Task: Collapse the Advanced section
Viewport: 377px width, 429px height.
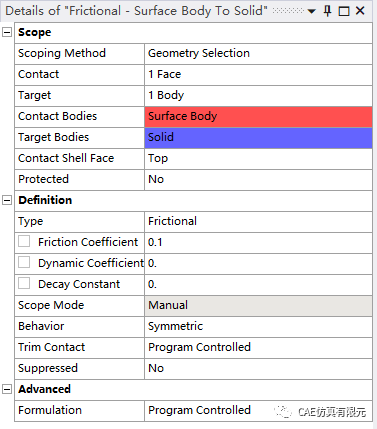Action: [7, 389]
